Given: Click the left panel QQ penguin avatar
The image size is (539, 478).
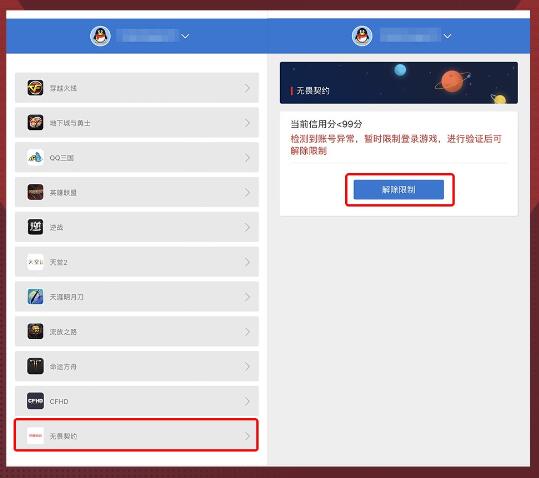Looking at the screenshot, I should (x=100, y=36).
